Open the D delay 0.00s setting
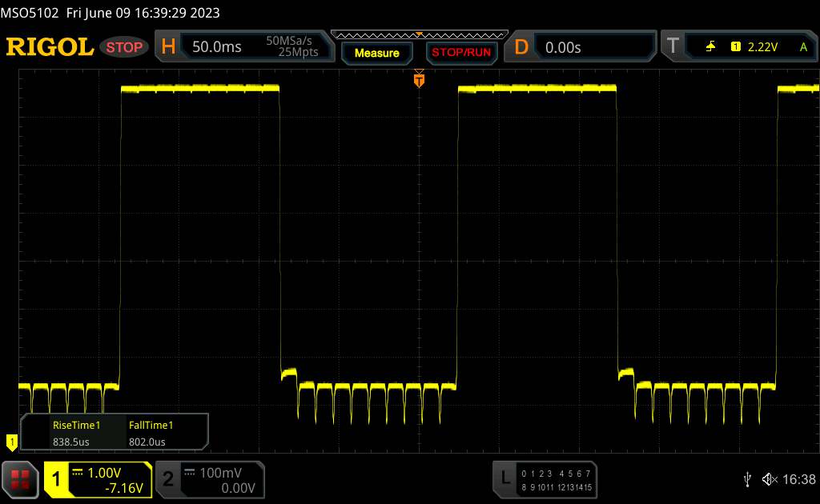Image resolution: width=820 pixels, height=504 pixels. [x=581, y=47]
